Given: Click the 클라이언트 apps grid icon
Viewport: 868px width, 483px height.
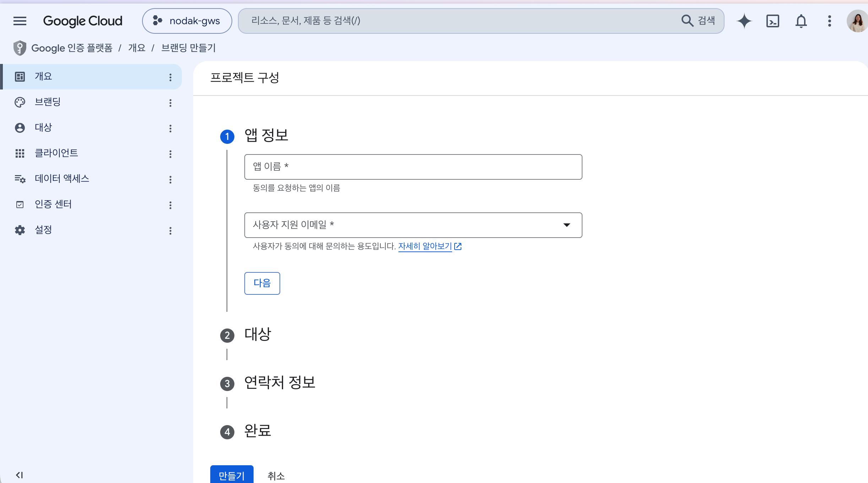Looking at the screenshot, I should pyautogui.click(x=20, y=153).
